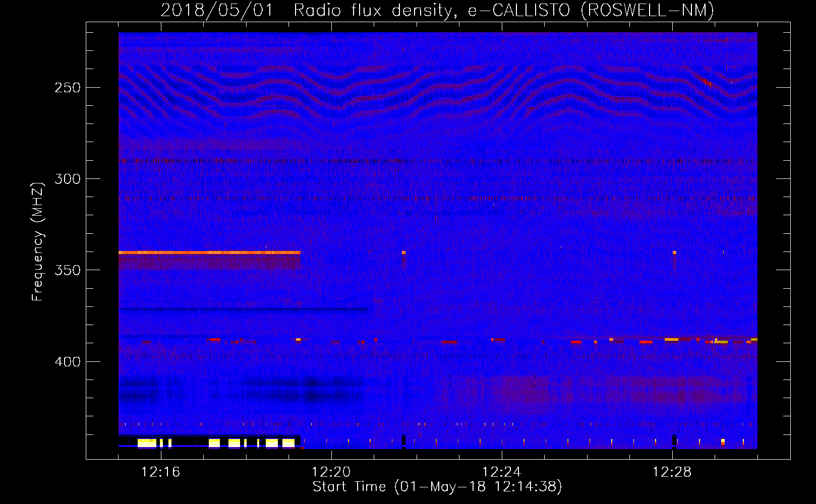This screenshot has height=504, width=816.
Task: Click the "Frequency (MHZ)" axis label
Action: (37, 241)
